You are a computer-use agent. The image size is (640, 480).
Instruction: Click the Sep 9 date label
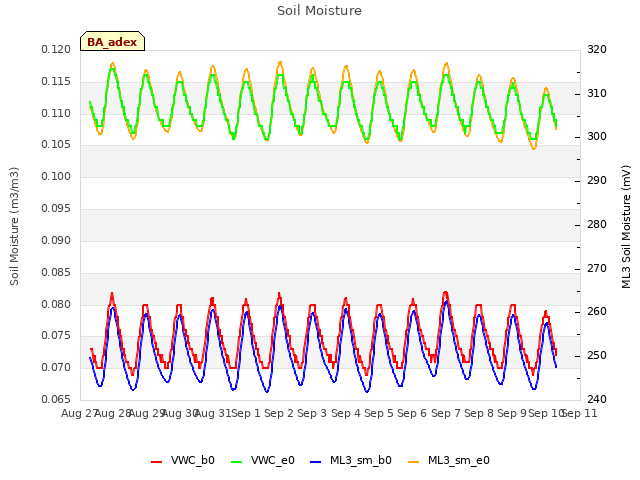click(x=512, y=413)
